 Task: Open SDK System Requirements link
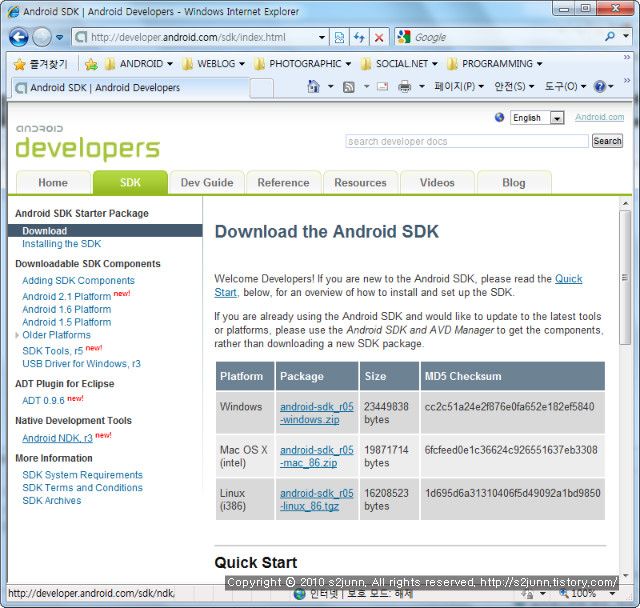coord(82,475)
